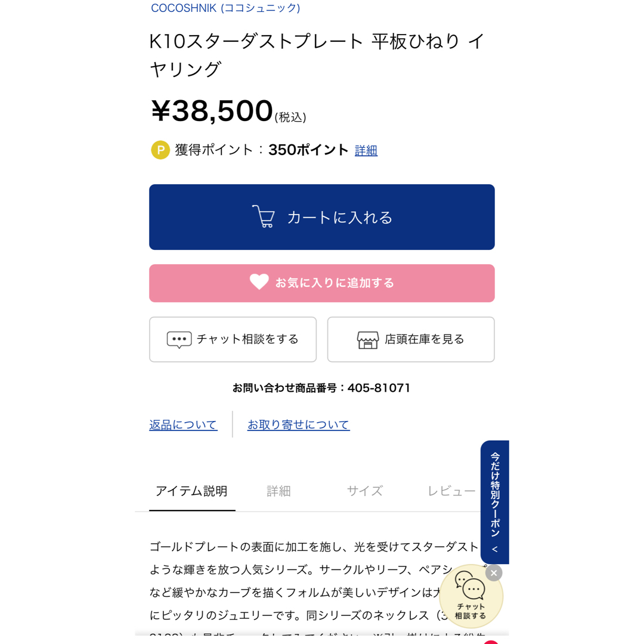Click the chat speech bubble icon
This screenshot has height=644, width=644.
(x=179, y=340)
